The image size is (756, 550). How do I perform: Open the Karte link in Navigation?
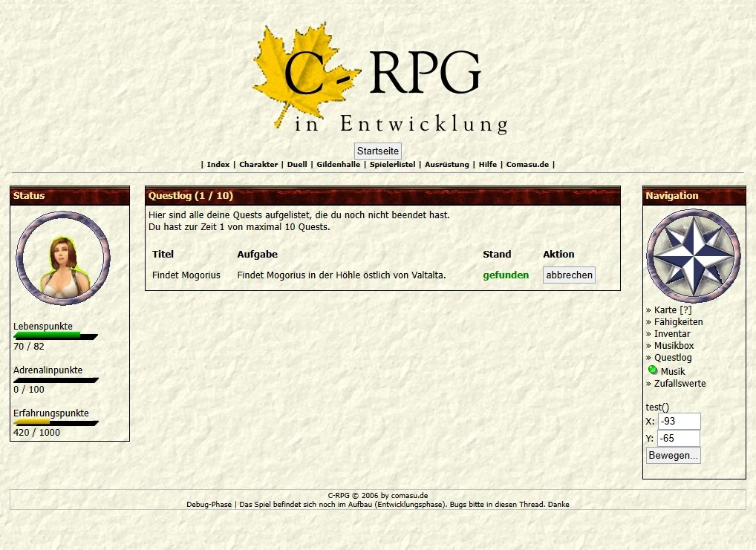point(665,310)
